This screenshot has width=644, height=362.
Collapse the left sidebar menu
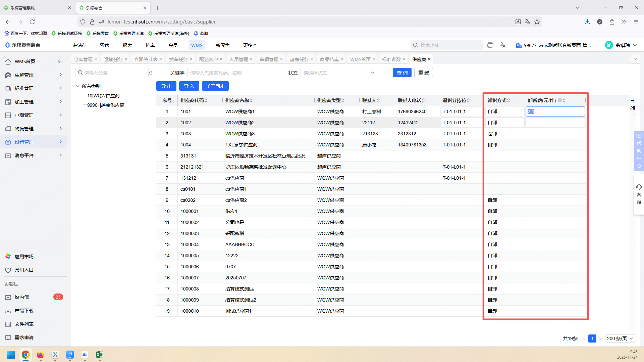coord(60,61)
